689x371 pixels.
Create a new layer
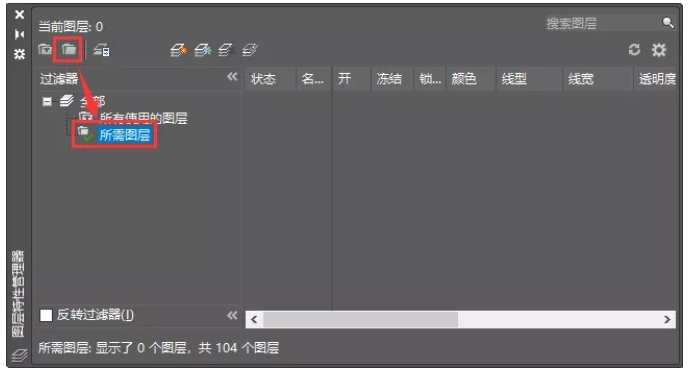point(178,50)
